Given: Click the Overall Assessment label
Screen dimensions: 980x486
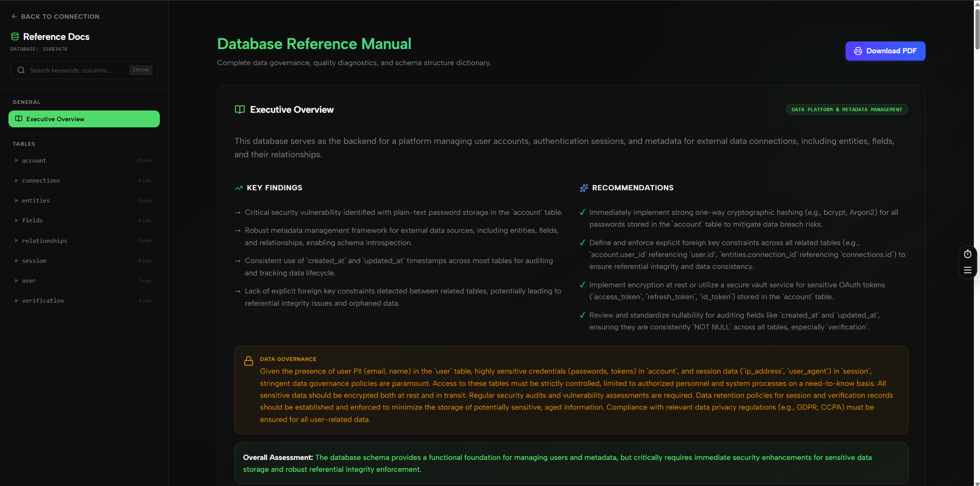Looking at the screenshot, I should point(278,457).
